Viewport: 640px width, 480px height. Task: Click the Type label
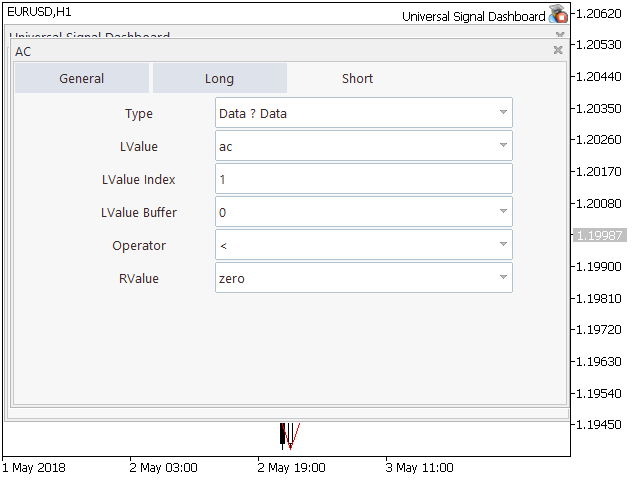139,114
